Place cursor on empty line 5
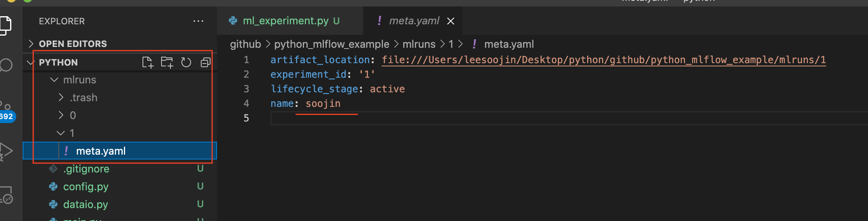 567,118
